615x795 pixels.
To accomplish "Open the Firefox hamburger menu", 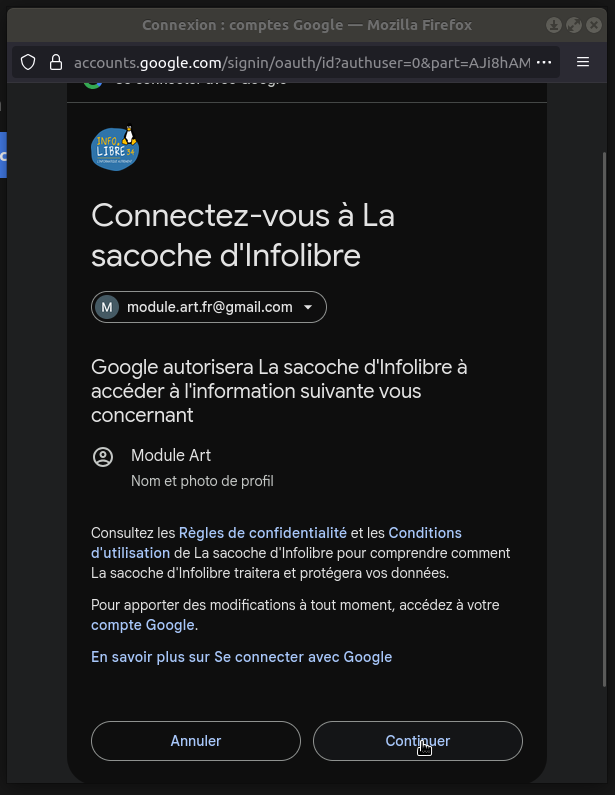I will click(x=584, y=62).
